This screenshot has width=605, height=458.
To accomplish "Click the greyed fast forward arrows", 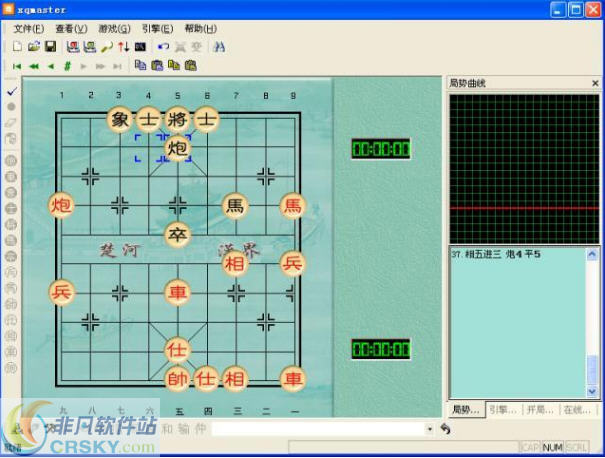I will 100,66.
